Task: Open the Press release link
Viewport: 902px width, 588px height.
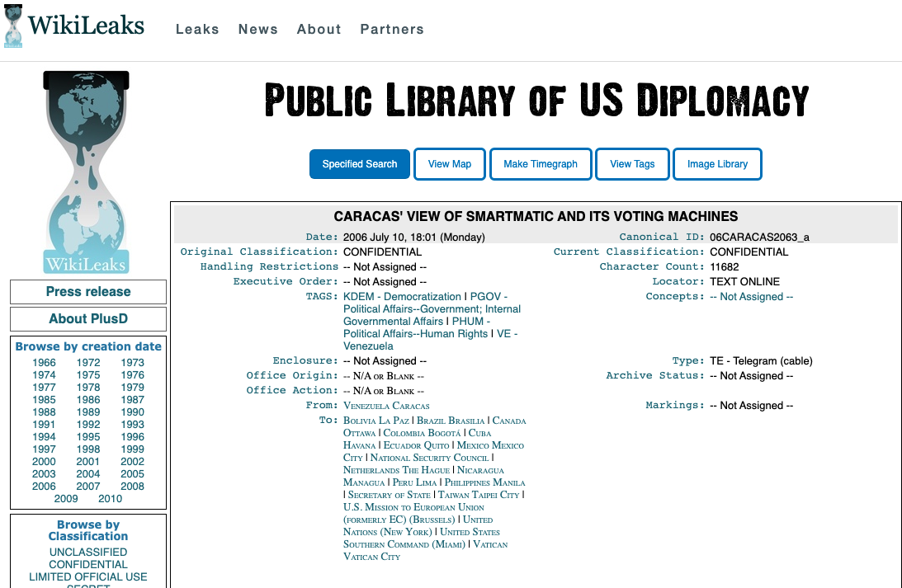Action: point(88,292)
